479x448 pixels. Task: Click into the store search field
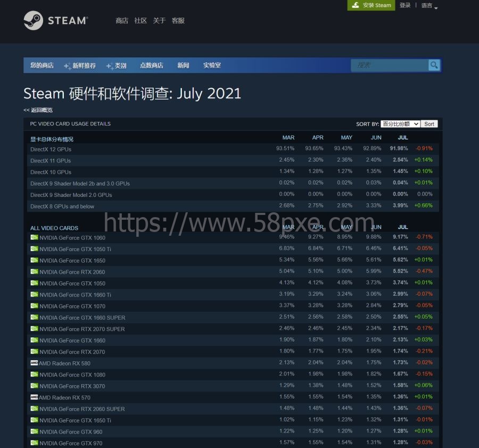pyautogui.click(x=390, y=65)
